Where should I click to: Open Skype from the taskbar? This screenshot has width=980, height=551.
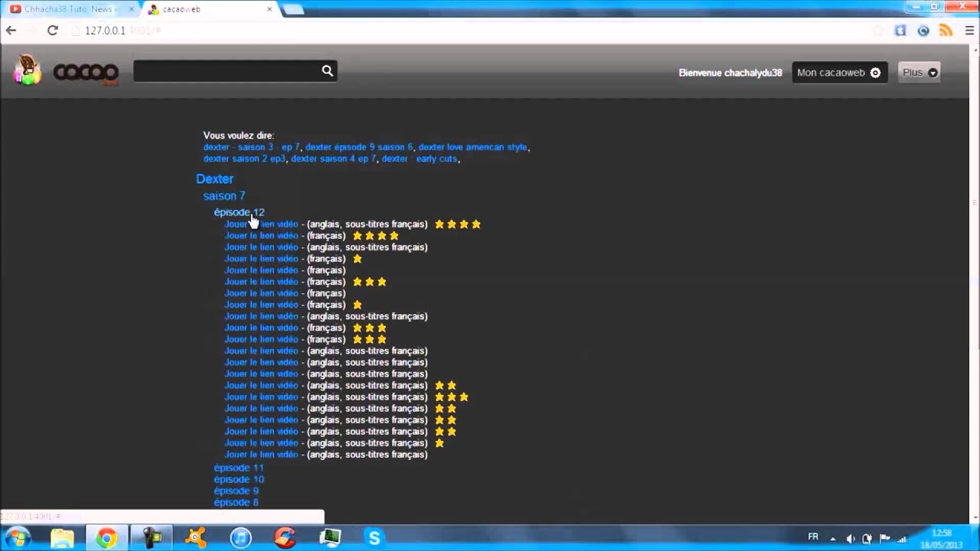[x=374, y=538]
